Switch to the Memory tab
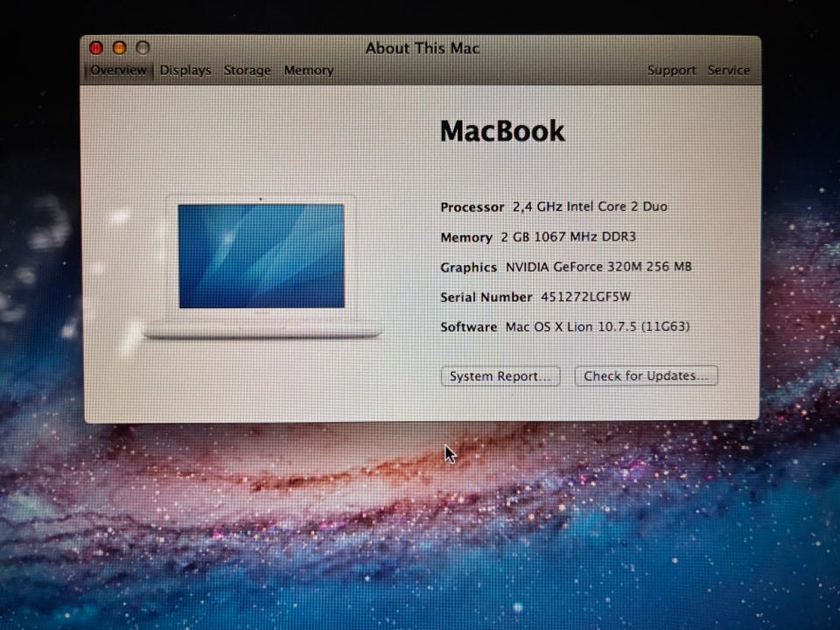Image resolution: width=840 pixels, height=630 pixels. 309,70
